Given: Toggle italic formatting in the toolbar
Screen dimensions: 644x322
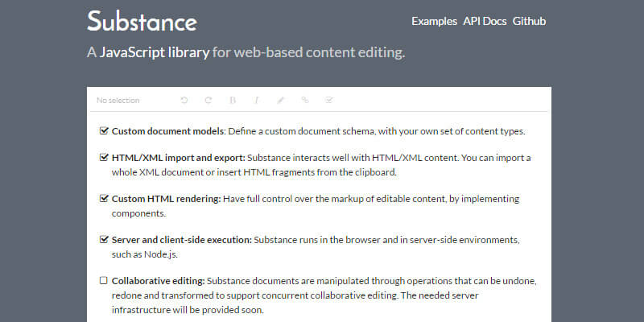Looking at the screenshot, I should [x=257, y=101].
